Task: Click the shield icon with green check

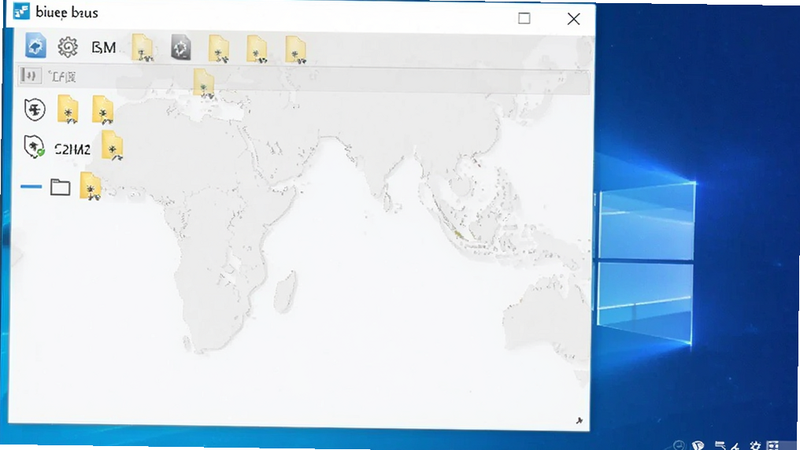Action: tap(34, 147)
